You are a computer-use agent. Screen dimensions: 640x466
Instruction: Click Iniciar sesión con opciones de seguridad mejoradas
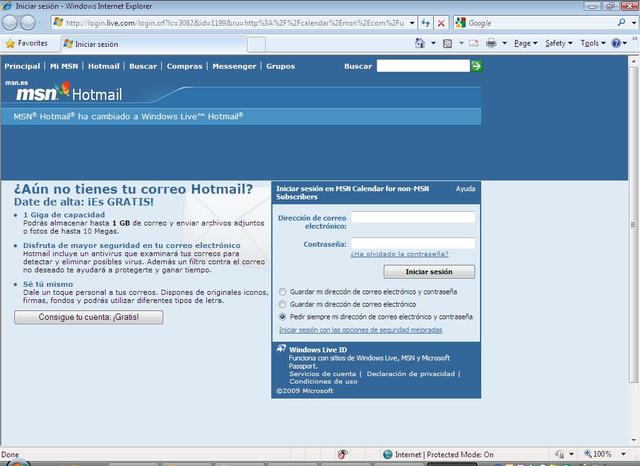coord(360,330)
